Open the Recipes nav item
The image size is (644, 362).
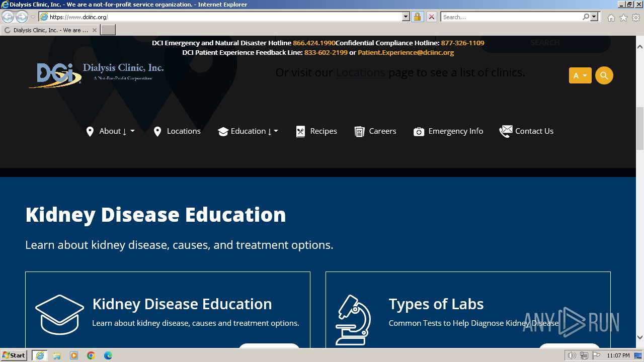click(x=316, y=131)
